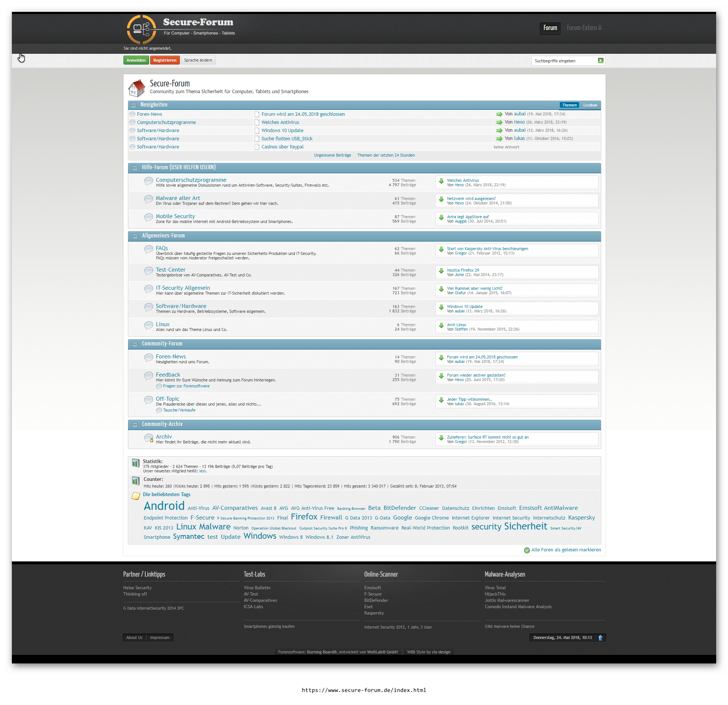The image size is (728, 705).
Task: Collapse the Hilfe-Forum category
Action: [135, 168]
